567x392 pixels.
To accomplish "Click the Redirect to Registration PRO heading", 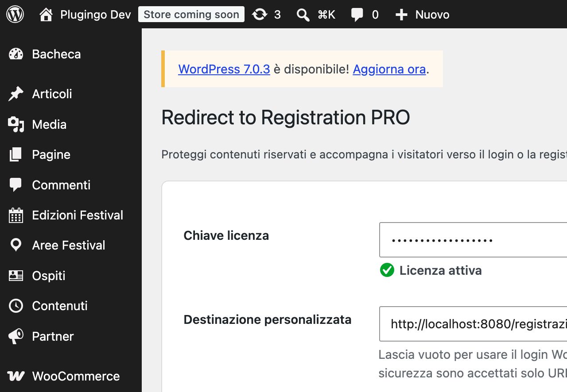I will tap(286, 117).
